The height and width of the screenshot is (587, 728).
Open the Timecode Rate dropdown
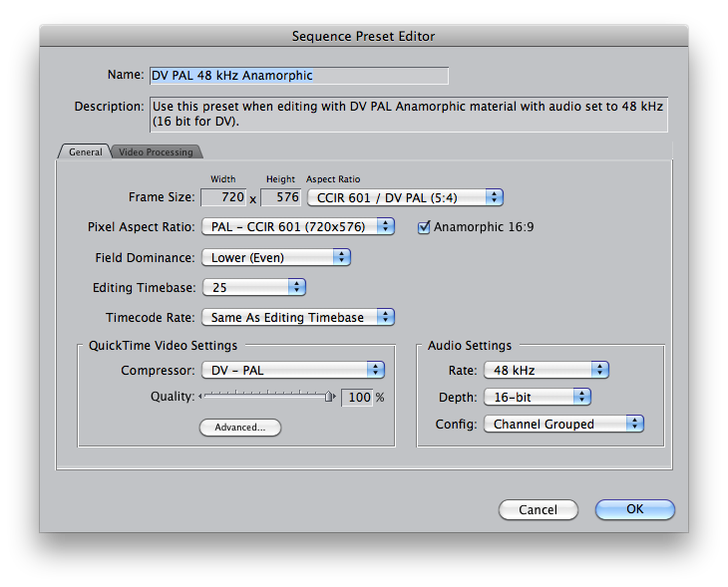click(x=298, y=317)
